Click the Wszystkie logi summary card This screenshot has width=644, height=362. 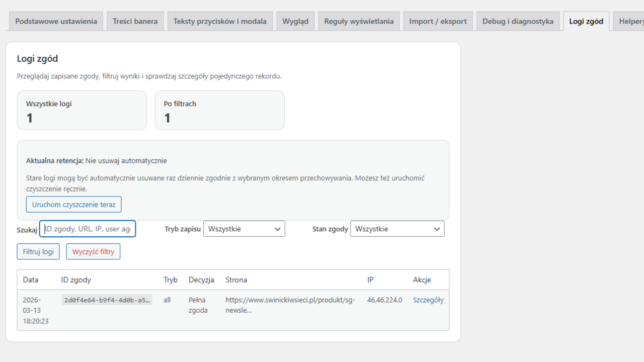[82, 111]
